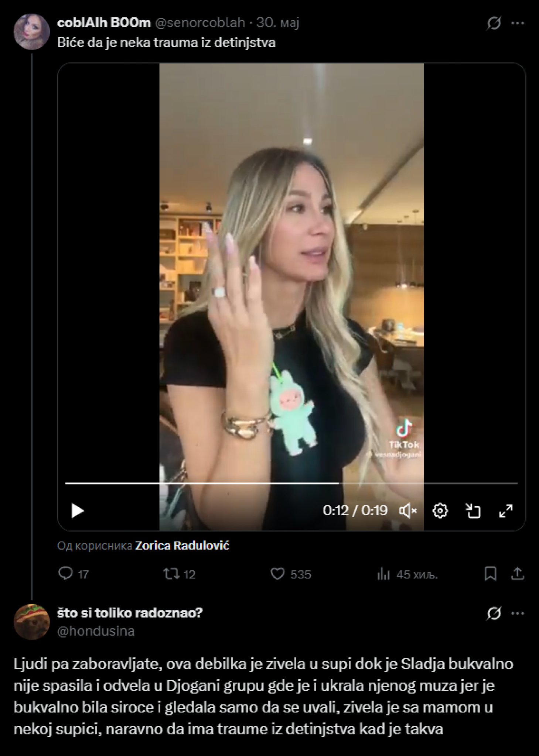Like the post with 535 likes

277,574
